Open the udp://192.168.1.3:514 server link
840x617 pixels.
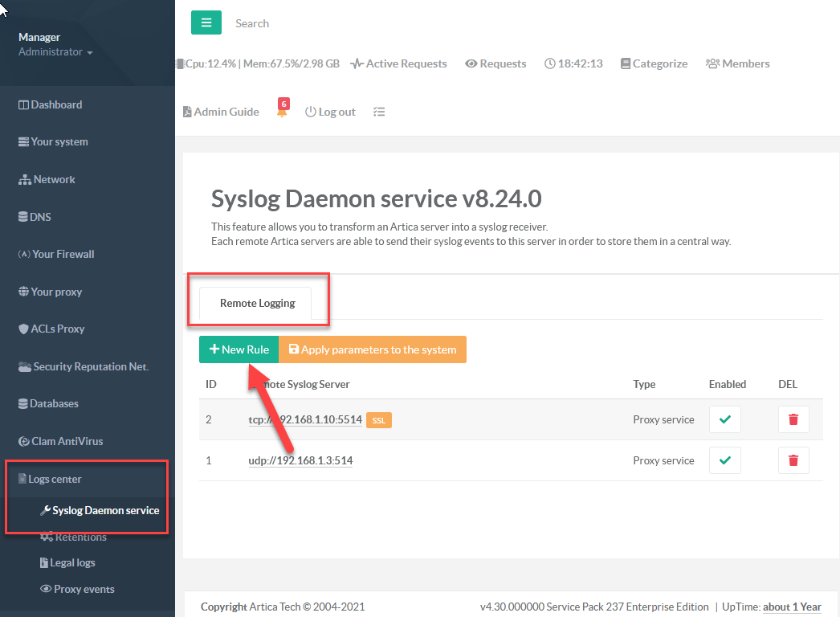point(300,460)
